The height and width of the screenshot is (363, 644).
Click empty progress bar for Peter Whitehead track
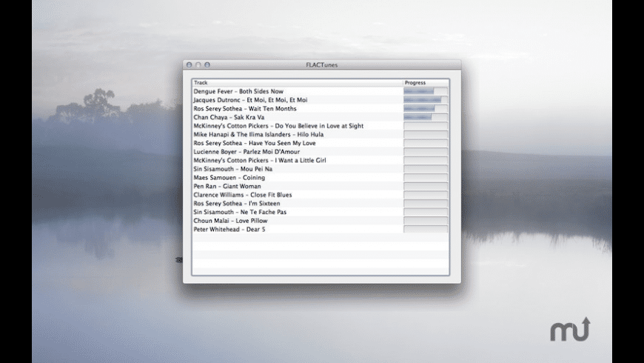[x=426, y=230]
